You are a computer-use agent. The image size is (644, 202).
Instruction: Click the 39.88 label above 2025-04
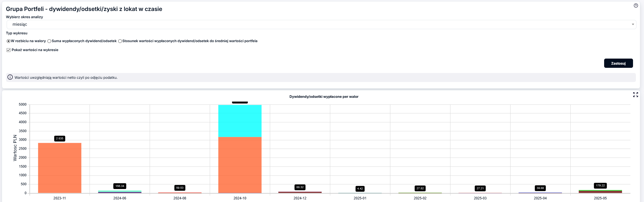[x=540, y=188]
